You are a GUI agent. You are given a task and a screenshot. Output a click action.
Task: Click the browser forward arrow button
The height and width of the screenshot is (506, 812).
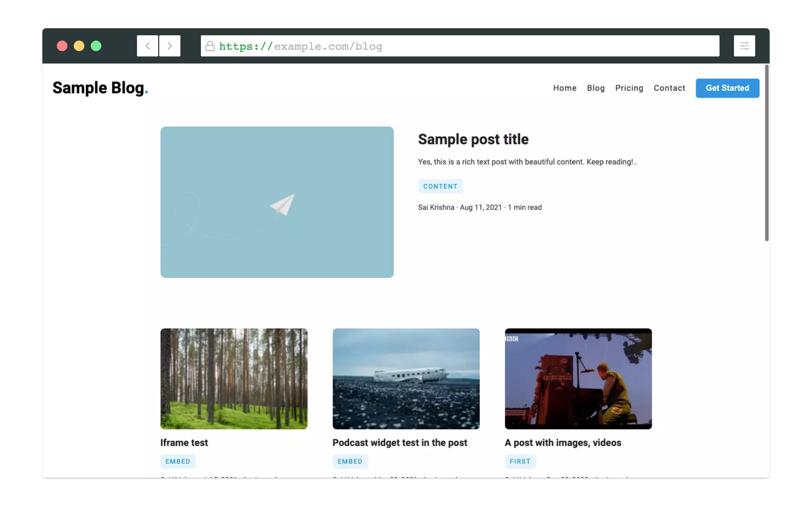[x=170, y=46]
